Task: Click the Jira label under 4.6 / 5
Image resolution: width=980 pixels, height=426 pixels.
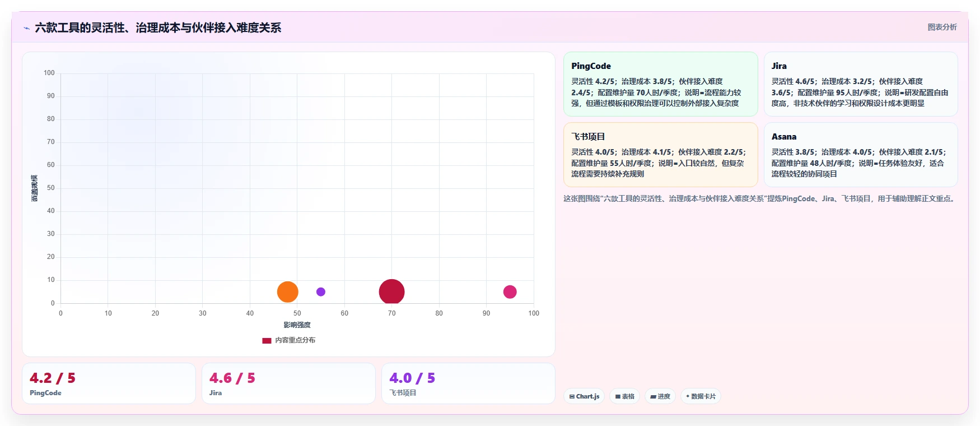Action: tap(216, 393)
